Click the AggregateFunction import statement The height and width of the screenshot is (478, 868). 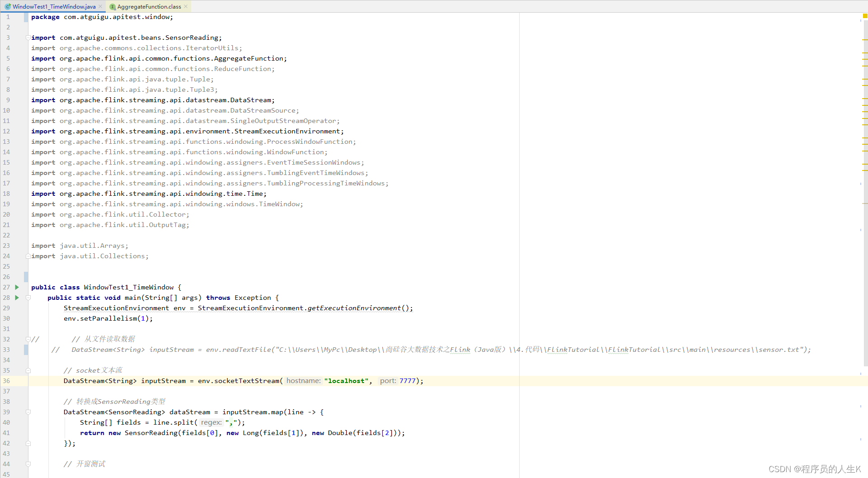coord(159,58)
